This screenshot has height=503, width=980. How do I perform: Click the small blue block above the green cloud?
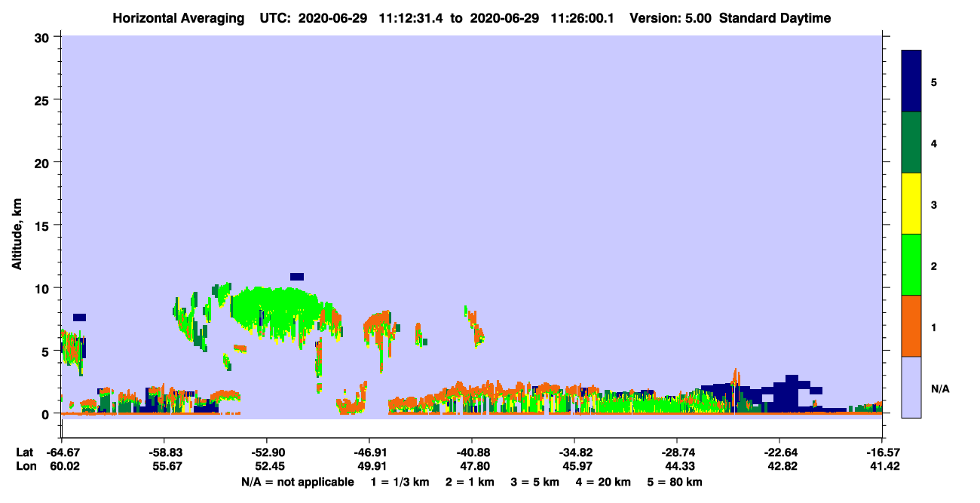(x=297, y=277)
